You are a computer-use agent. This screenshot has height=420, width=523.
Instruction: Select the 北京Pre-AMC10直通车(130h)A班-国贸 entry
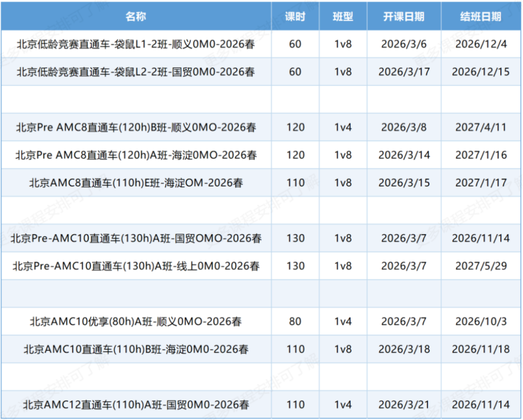point(136,238)
